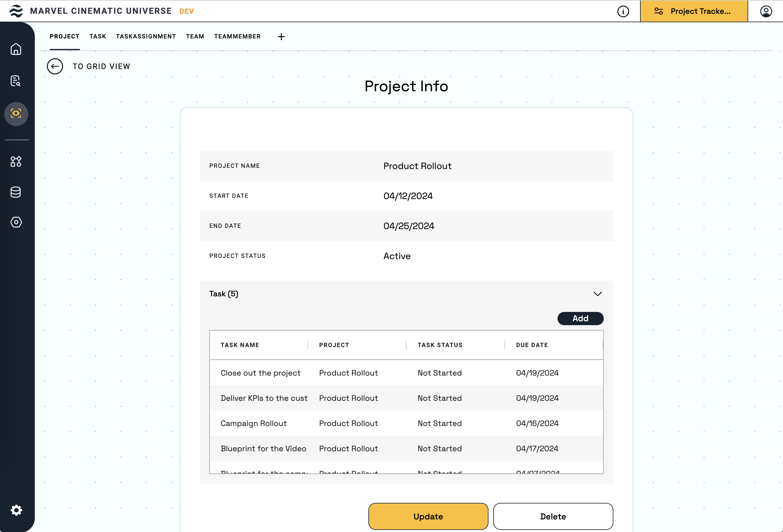This screenshot has height=532, width=783.
Task: Click the Delete button
Action: 553,516
